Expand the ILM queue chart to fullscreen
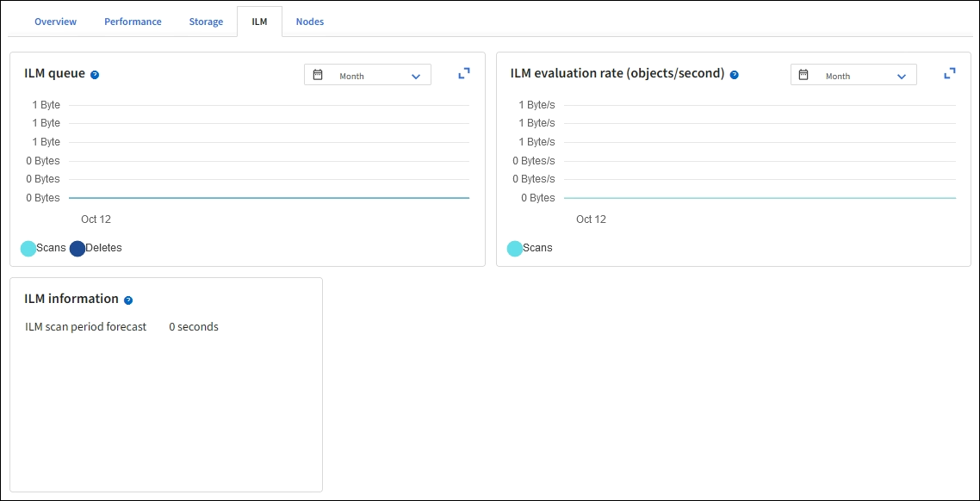 pyautogui.click(x=464, y=74)
